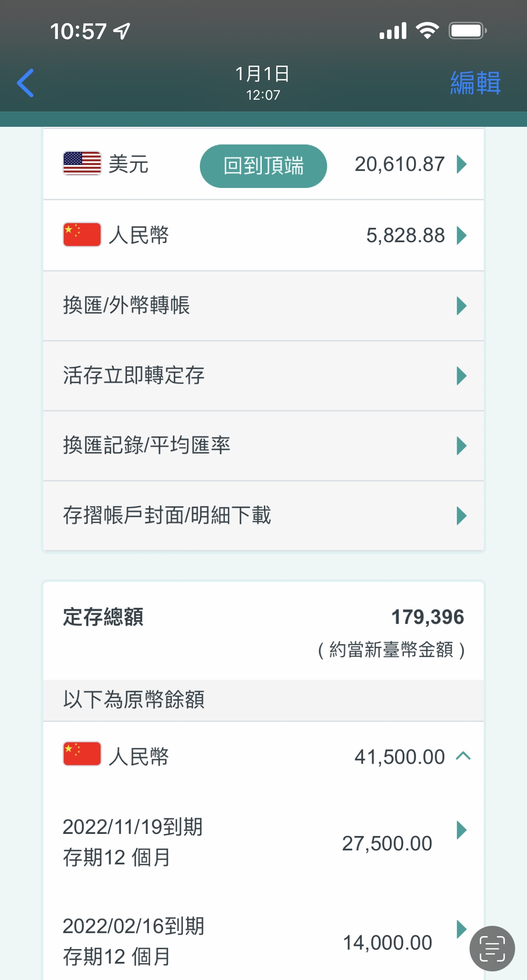Tap the 1月1日 12:07 header title
The height and width of the screenshot is (980, 527).
[x=263, y=83]
